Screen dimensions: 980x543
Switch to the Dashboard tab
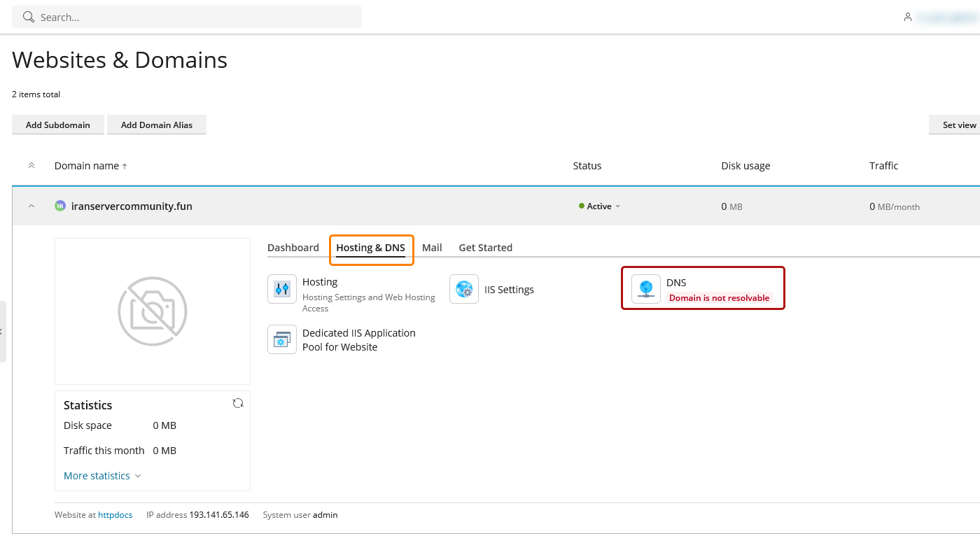pyautogui.click(x=293, y=248)
